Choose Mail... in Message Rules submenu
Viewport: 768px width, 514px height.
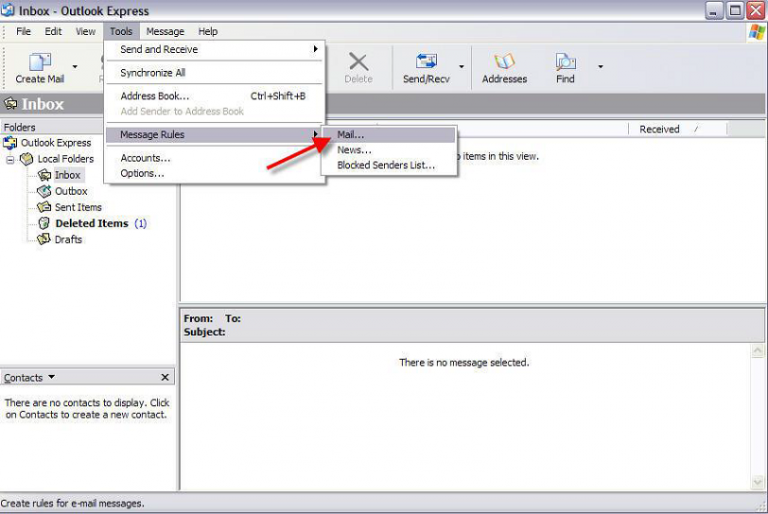pyautogui.click(x=351, y=134)
